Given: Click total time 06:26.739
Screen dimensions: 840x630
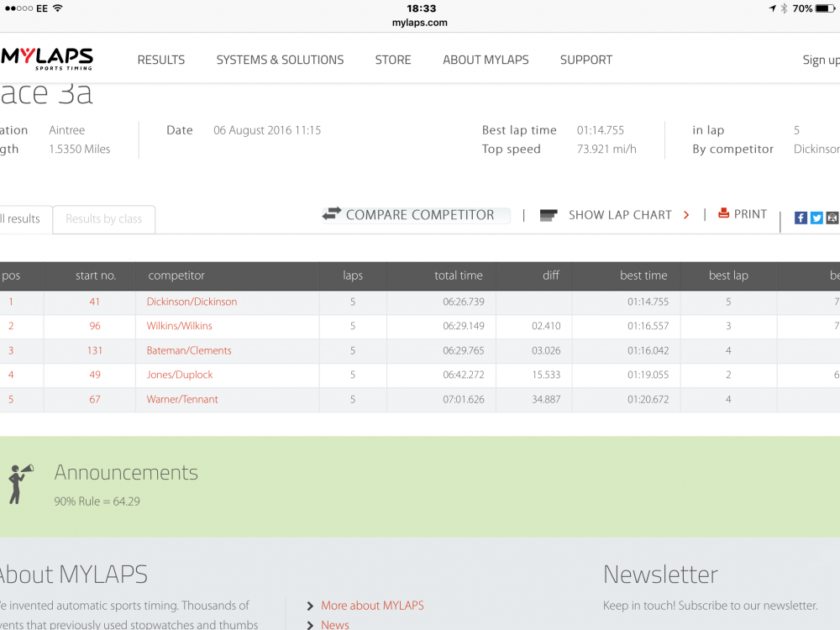Looking at the screenshot, I should point(464,302).
